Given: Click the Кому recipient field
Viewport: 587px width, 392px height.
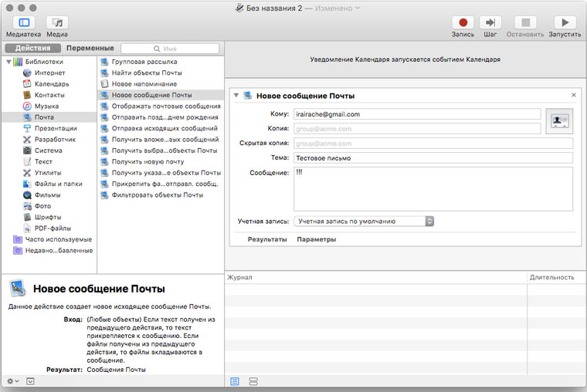Looking at the screenshot, I should click(417, 114).
